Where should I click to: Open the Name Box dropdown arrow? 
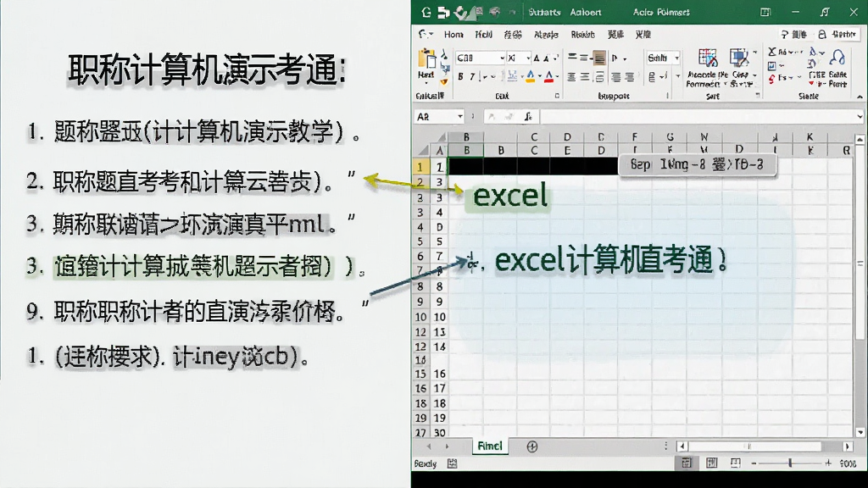pos(460,116)
